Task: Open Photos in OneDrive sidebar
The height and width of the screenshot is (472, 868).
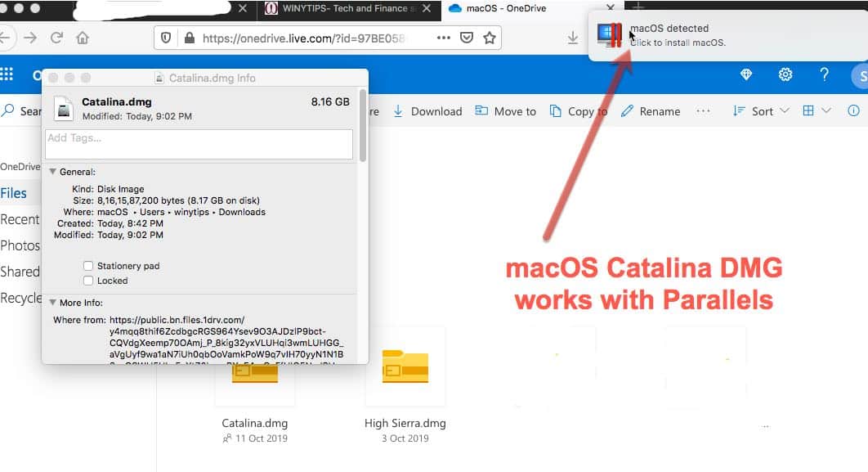Action: pyautogui.click(x=20, y=245)
